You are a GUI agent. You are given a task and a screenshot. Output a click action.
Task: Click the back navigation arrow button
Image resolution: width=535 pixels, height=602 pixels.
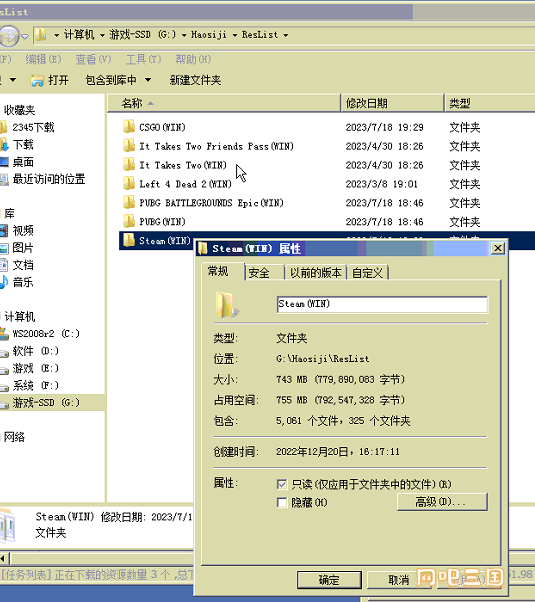click(9, 36)
